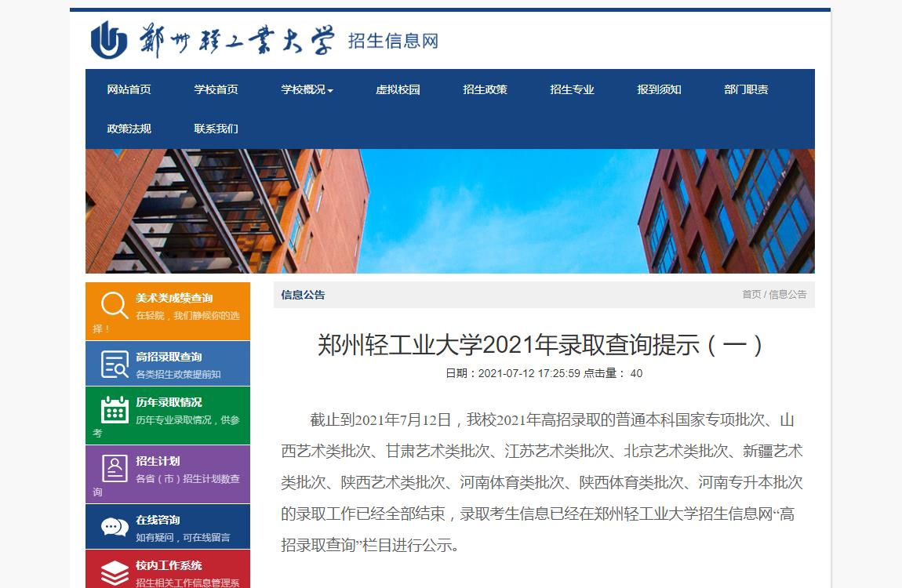
Task: Click the campus building banner image
Action: point(449,211)
